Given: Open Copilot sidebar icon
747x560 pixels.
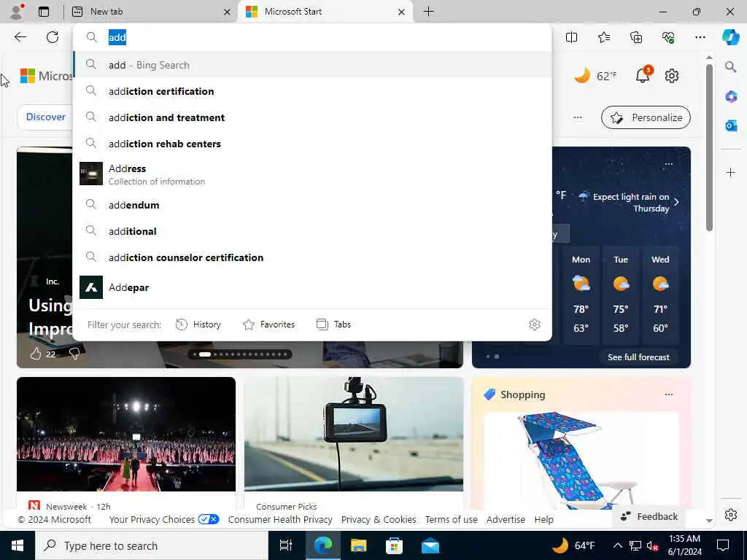Looking at the screenshot, I should [x=730, y=37].
